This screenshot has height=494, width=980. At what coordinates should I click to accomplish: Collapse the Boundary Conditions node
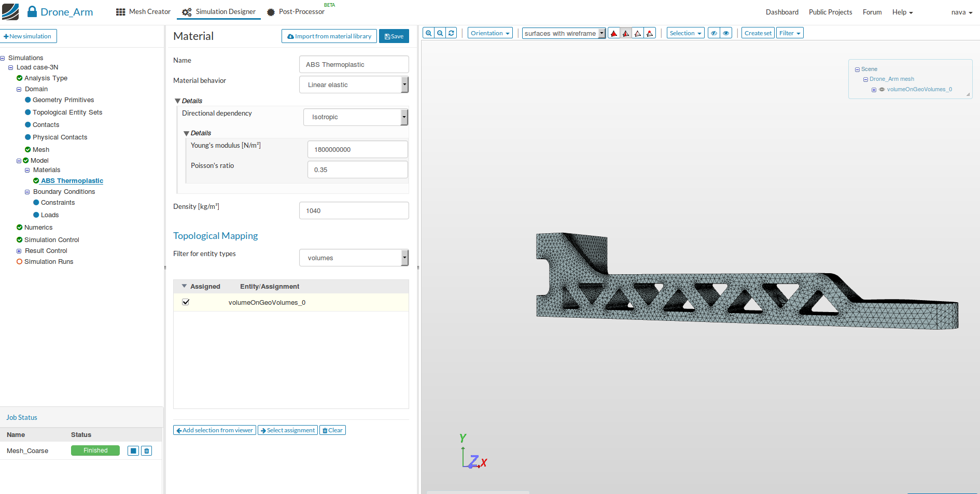click(27, 192)
